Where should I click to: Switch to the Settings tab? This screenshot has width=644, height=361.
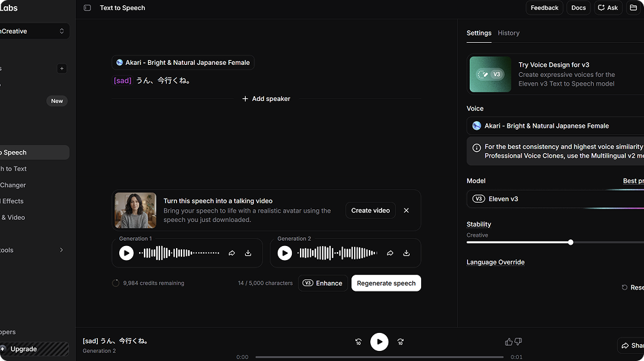point(479,33)
